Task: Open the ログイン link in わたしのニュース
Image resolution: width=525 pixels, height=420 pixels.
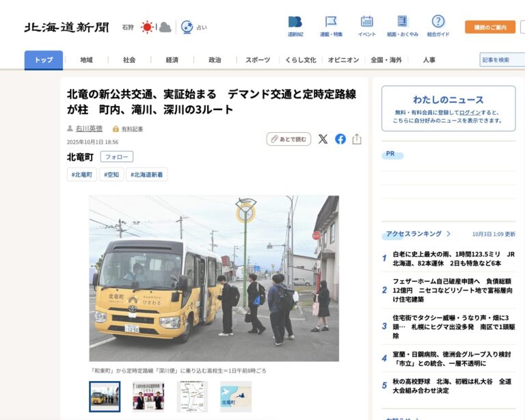Action: (470, 112)
